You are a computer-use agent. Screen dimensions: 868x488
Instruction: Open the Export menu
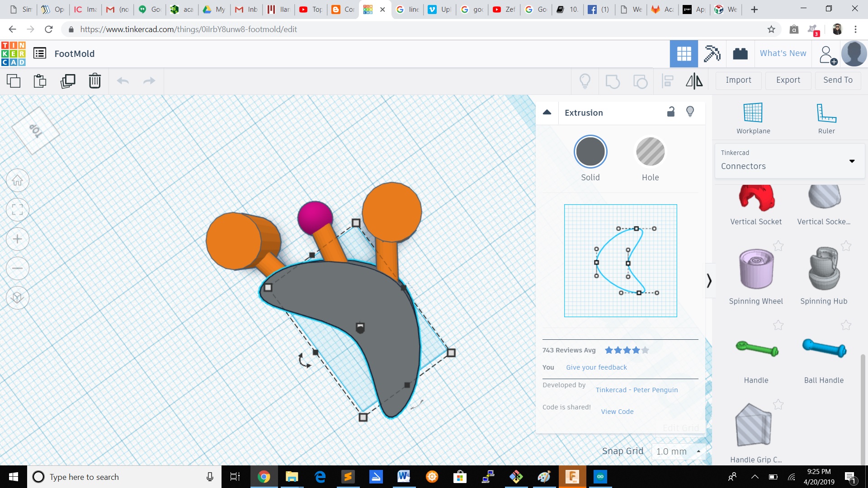point(788,80)
